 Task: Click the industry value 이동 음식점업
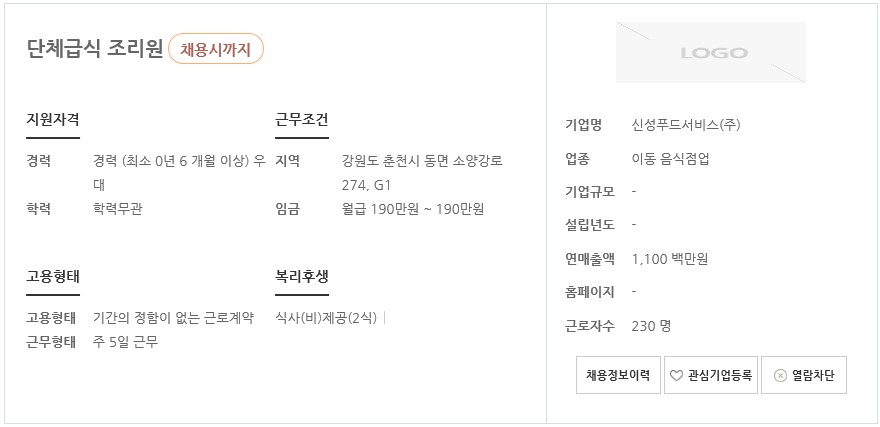point(670,159)
